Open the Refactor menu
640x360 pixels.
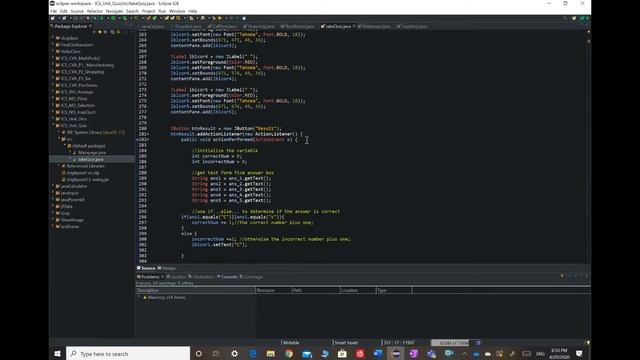pos(94,11)
